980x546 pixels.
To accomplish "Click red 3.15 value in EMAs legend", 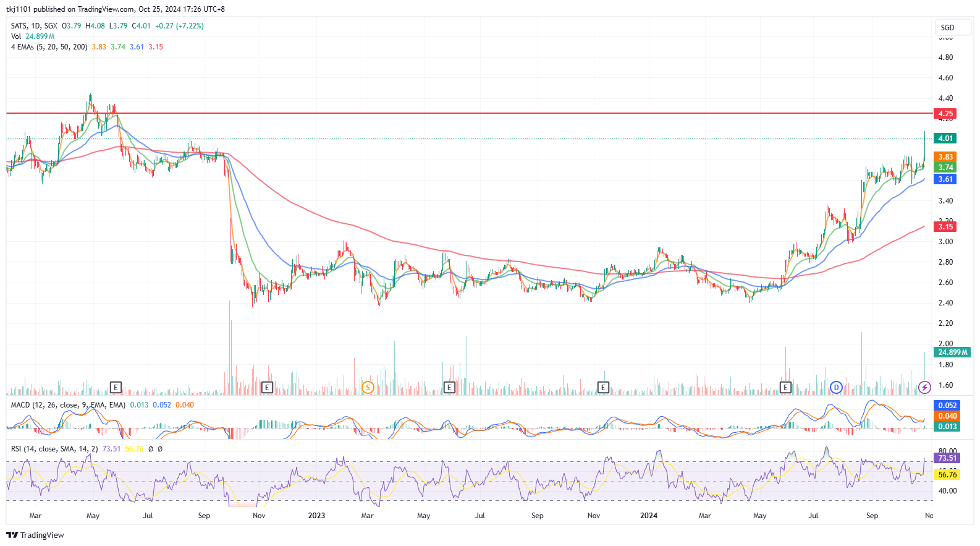I will point(156,47).
